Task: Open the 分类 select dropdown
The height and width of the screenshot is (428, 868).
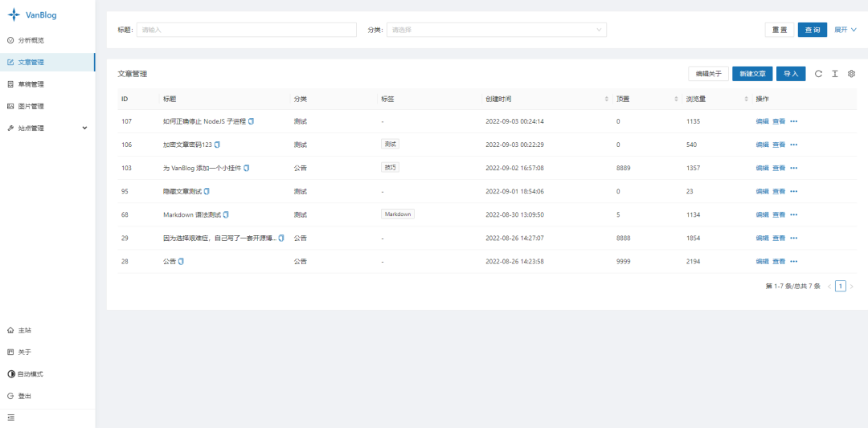Action: click(x=496, y=30)
